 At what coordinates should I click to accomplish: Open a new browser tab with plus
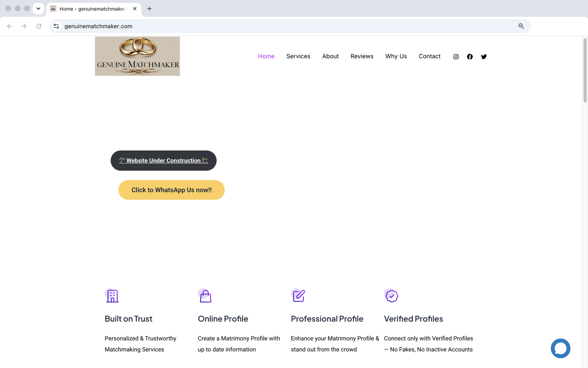coord(149,8)
